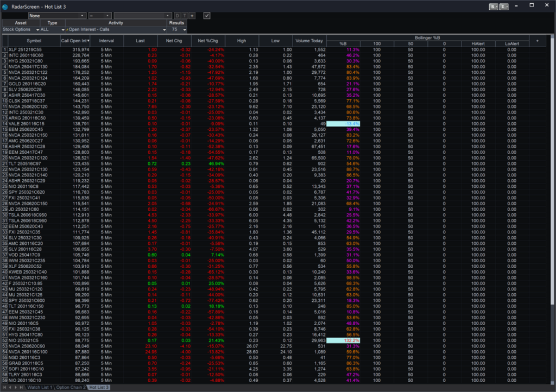
Task: Click the T button in the toolbar
Action: click(184, 16)
